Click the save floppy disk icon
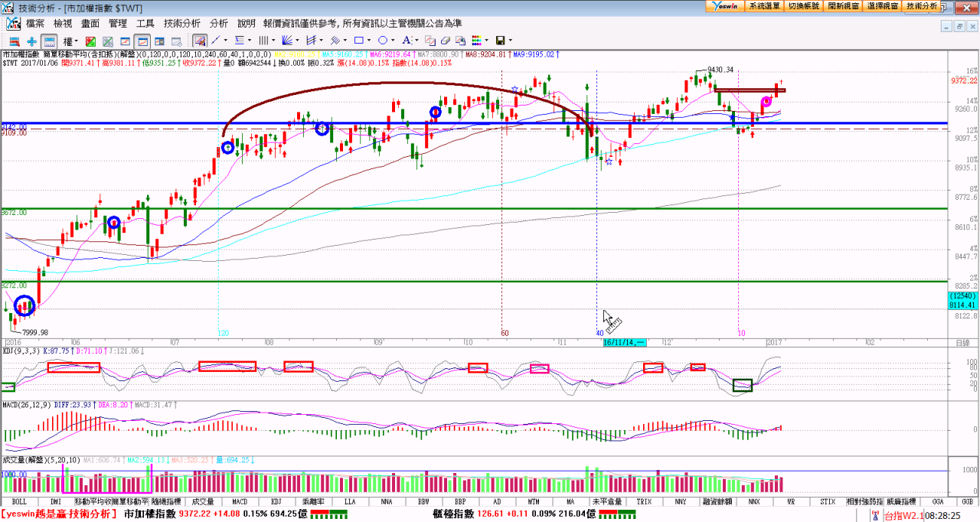 500,41
